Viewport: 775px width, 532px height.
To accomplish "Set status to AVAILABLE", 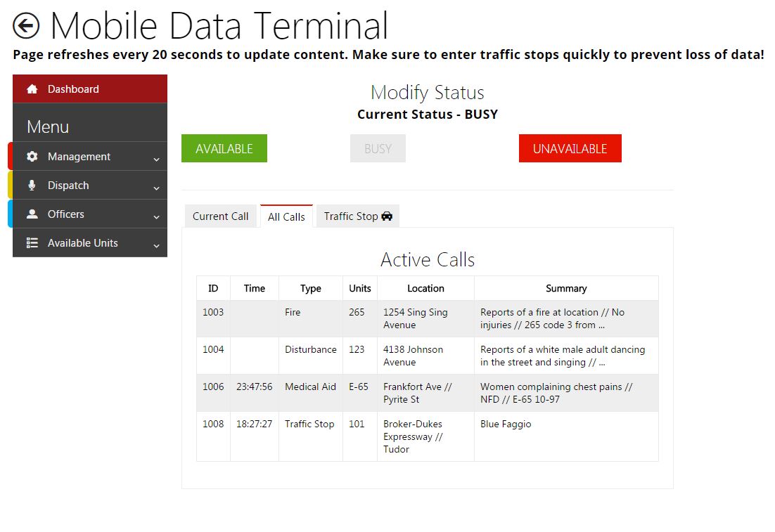I will pyautogui.click(x=224, y=148).
